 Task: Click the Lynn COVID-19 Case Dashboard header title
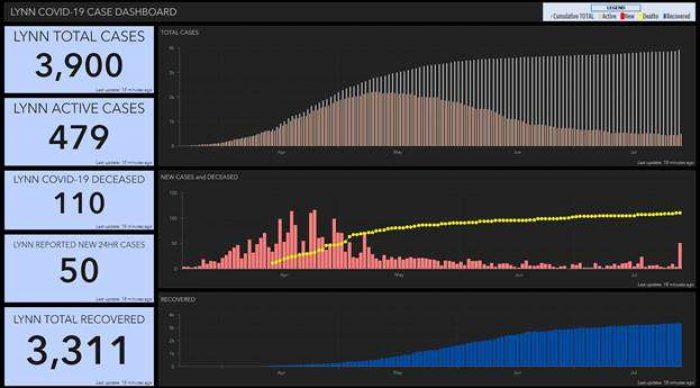pos(93,12)
